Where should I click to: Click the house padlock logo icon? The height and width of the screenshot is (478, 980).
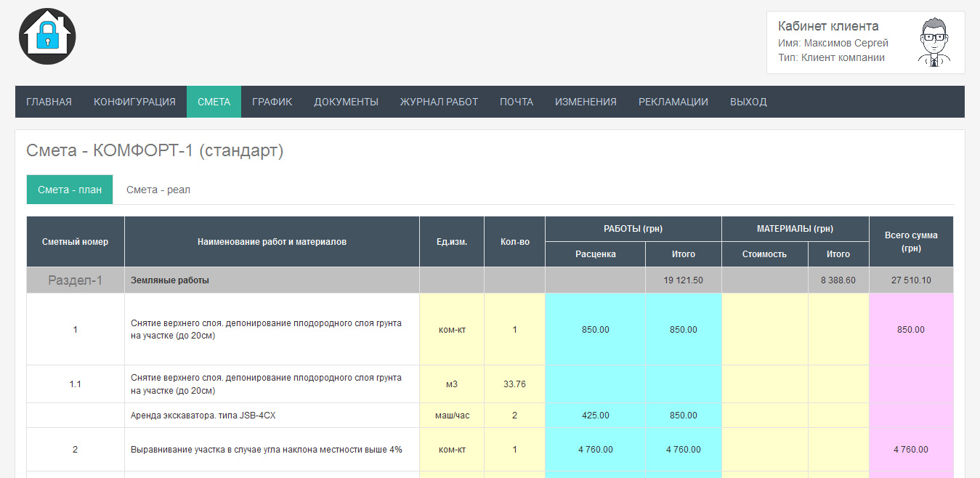point(47,36)
